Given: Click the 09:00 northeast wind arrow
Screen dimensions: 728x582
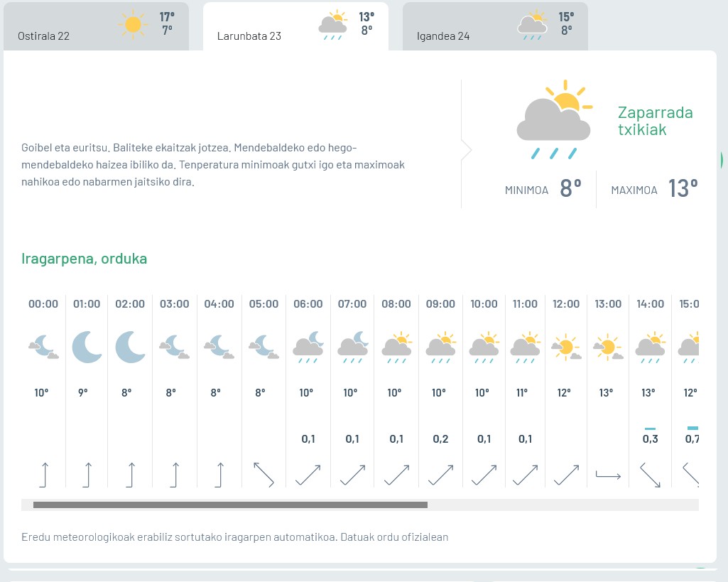Looking at the screenshot, I should point(440,475).
